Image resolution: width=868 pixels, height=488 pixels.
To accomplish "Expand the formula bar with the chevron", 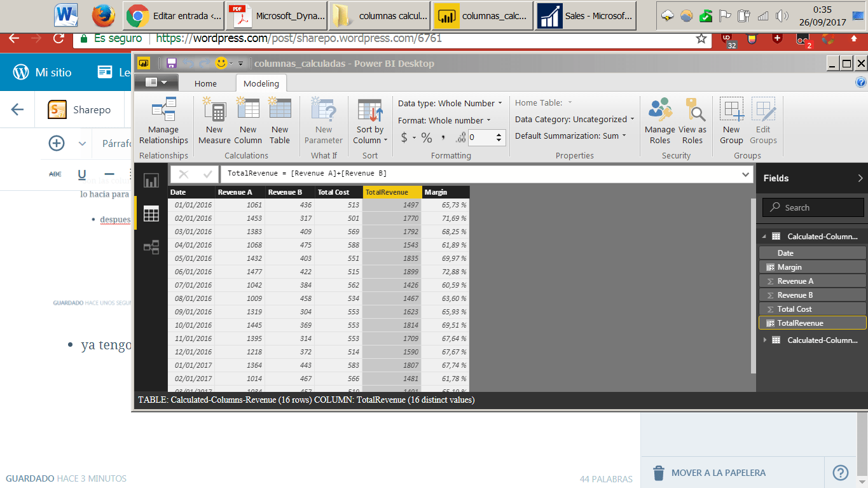I will tap(746, 174).
